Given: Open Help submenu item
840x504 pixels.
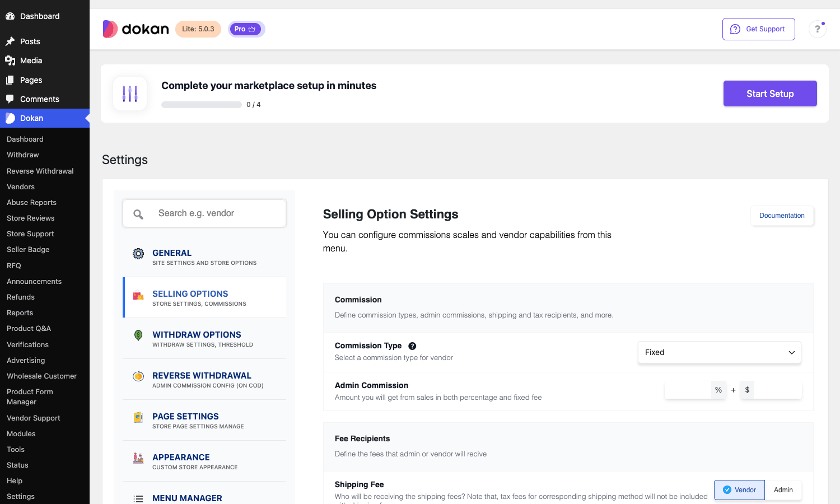Looking at the screenshot, I should pos(15,481).
